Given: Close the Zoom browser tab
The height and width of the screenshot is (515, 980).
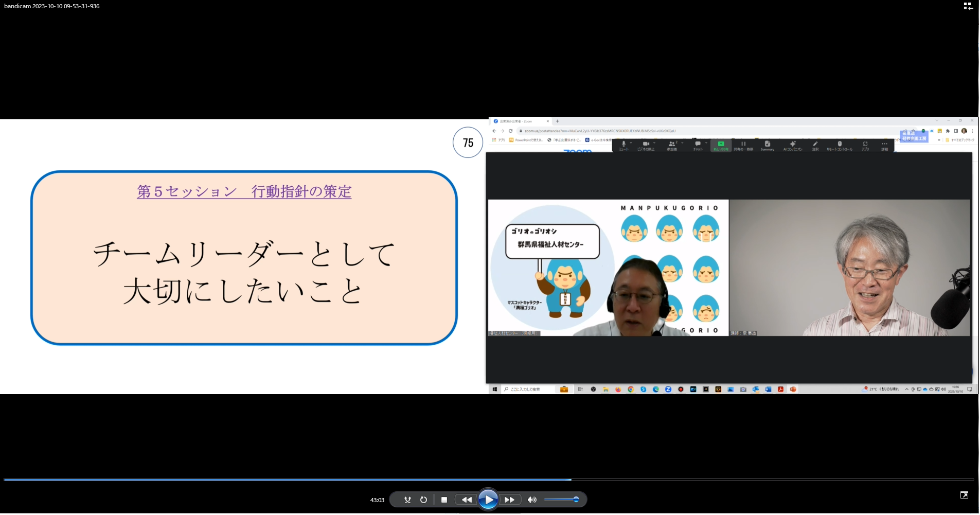Looking at the screenshot, I should pyautogui.click(x=547, y=121).
